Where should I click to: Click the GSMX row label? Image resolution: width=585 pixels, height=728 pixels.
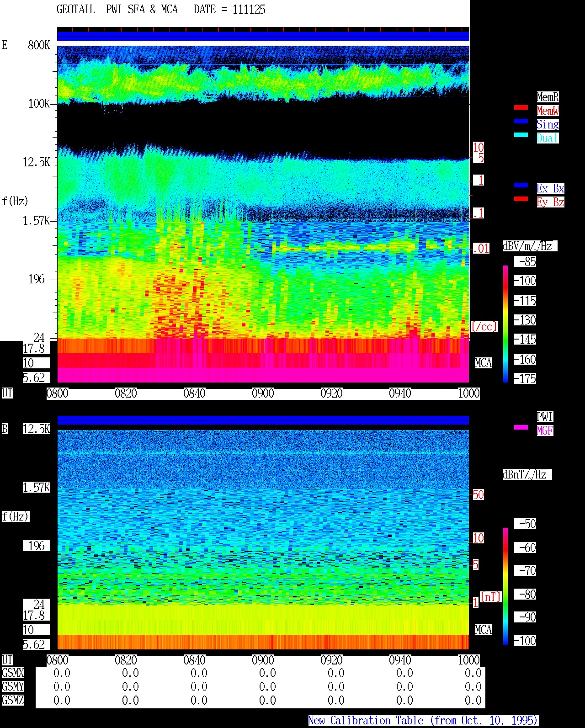pyautogui.click(x=13, y=673)
